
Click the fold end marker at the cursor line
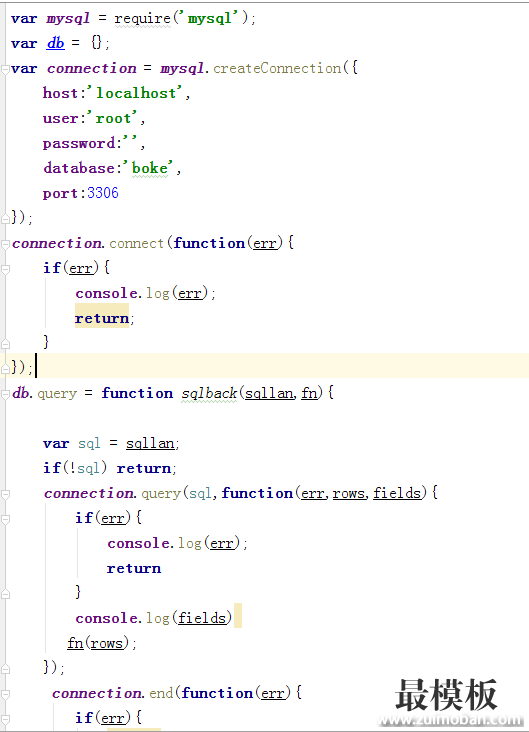coord(5,368)
